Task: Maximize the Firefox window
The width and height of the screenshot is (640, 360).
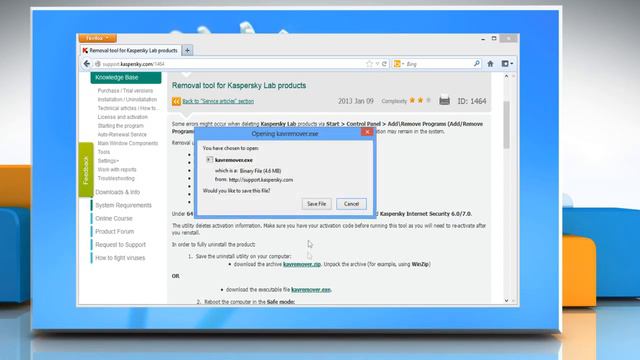Action: 494,38
